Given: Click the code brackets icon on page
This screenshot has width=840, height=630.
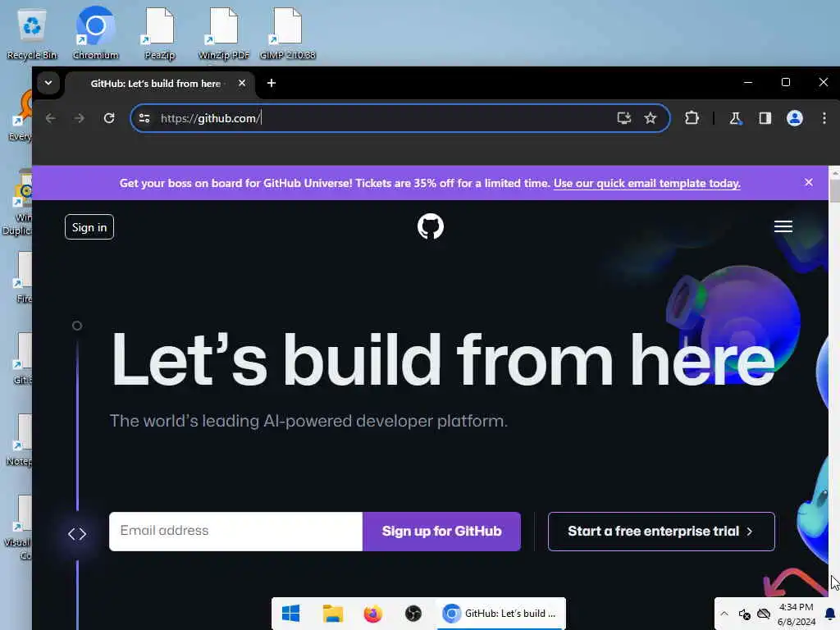Looking at the screenshot, I should (77, 533).
